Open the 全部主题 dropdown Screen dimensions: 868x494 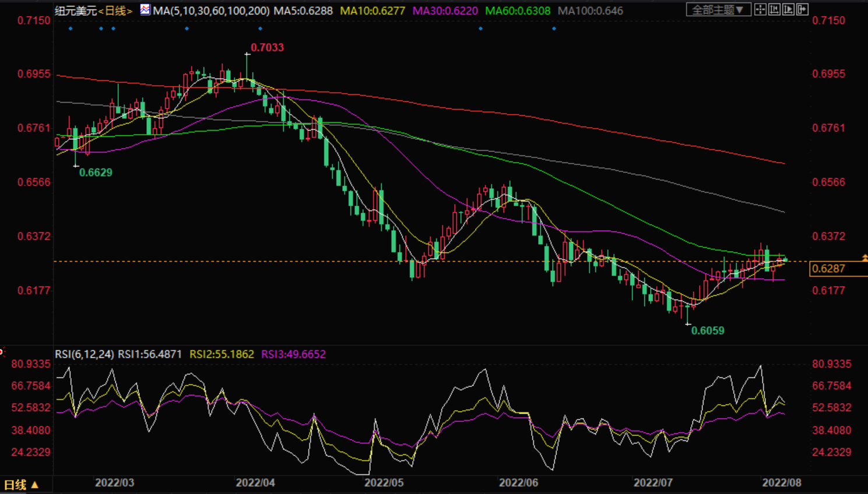[718, 10]
